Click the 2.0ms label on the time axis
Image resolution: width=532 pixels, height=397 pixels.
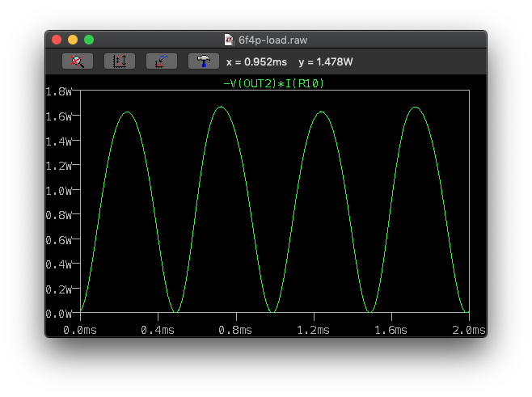(467, 330)
